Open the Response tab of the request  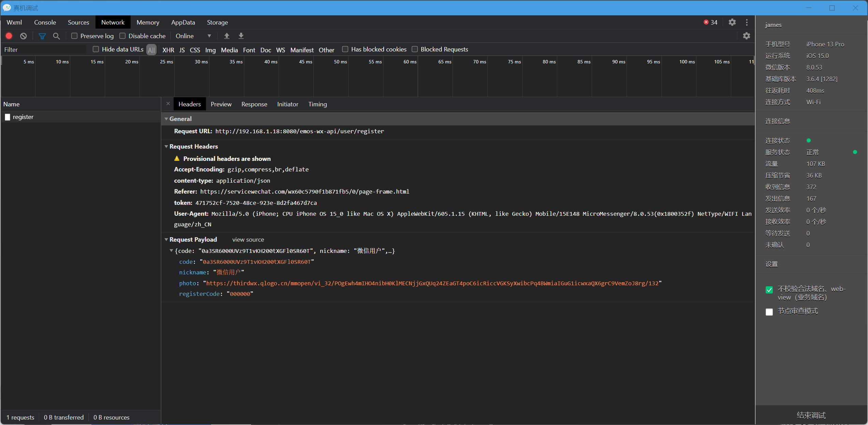[254, 104]
